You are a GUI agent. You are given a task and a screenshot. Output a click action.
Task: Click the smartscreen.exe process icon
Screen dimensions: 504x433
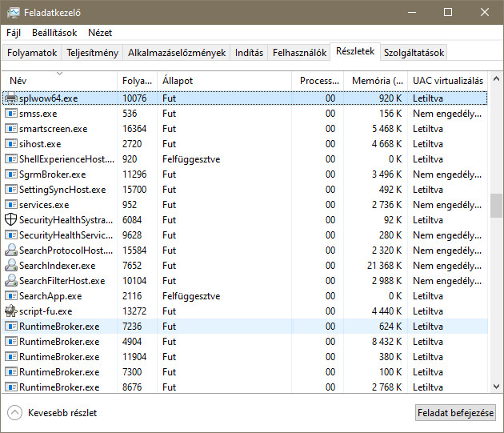tap(11, 129)
